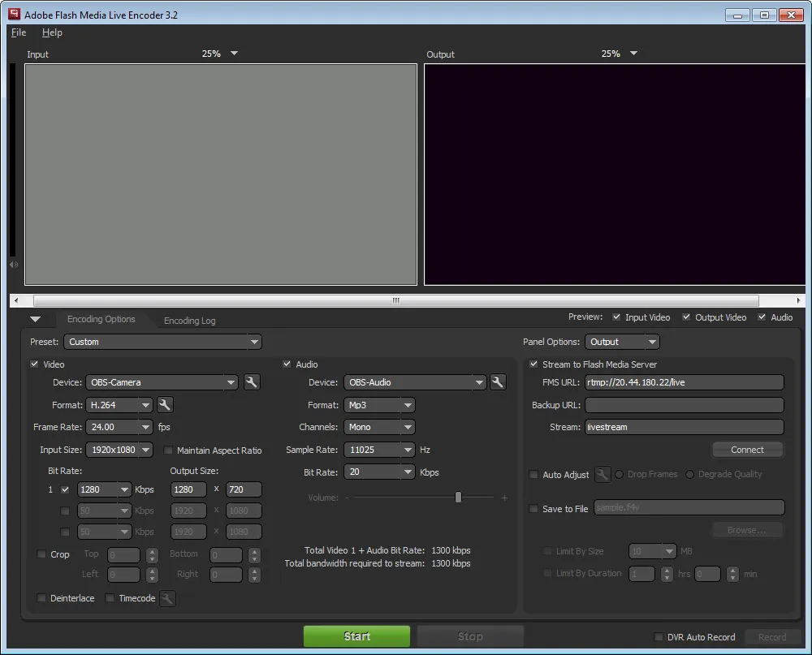Click Output Size height 720 field
Viewport: 812px width, 655px height.
pos(244,489)
